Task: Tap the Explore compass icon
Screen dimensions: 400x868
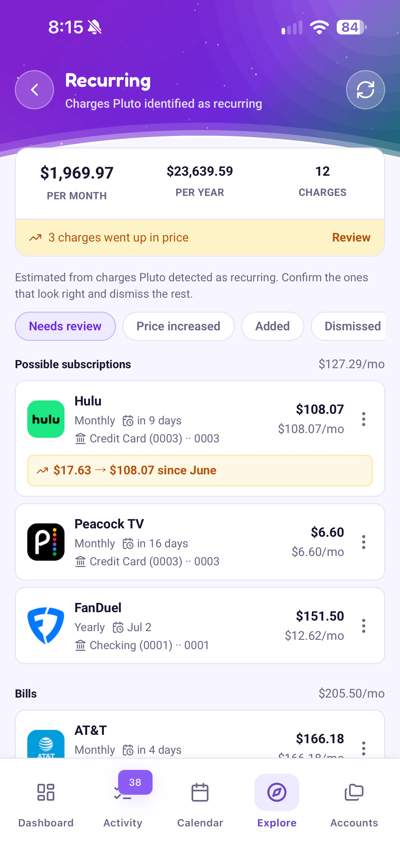Action: [x=277, y=792]
